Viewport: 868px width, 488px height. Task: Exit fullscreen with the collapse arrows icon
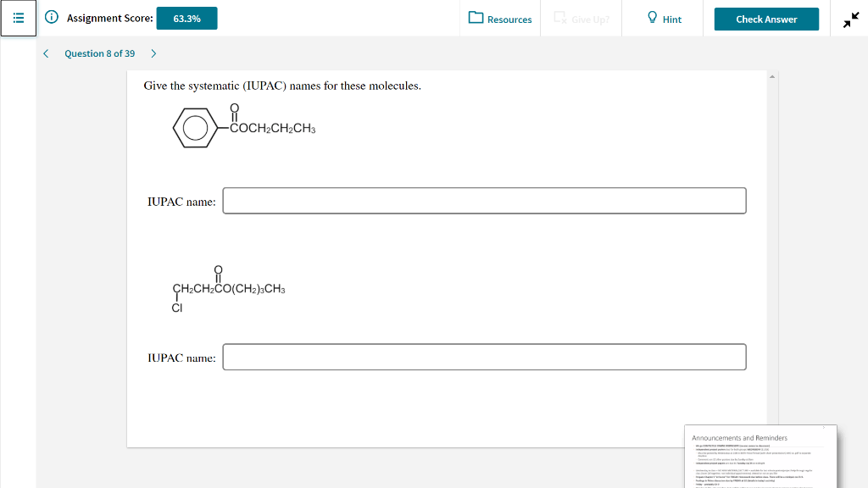click(850, 18)
